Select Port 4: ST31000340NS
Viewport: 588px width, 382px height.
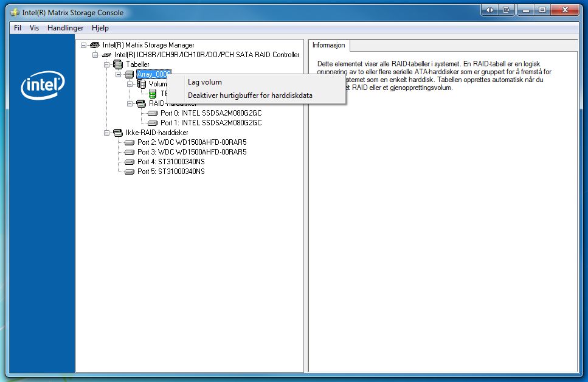point(171,162)
